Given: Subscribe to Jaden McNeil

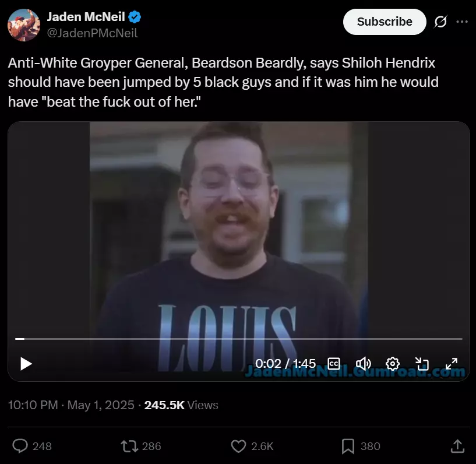Looking at the screenshot, I should point(385,22).
